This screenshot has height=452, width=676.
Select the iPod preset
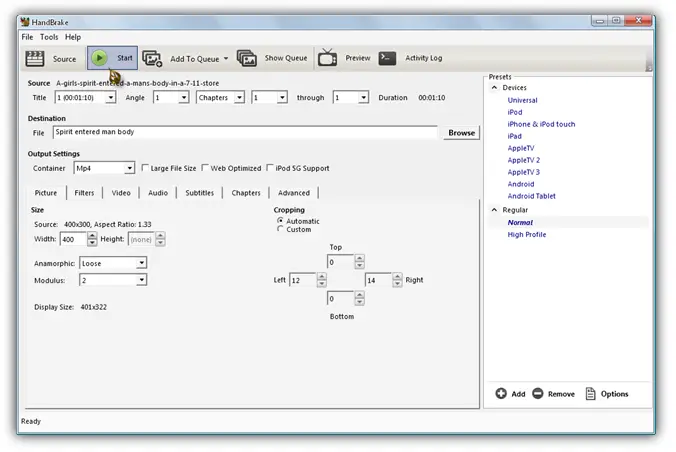(515, 112)
